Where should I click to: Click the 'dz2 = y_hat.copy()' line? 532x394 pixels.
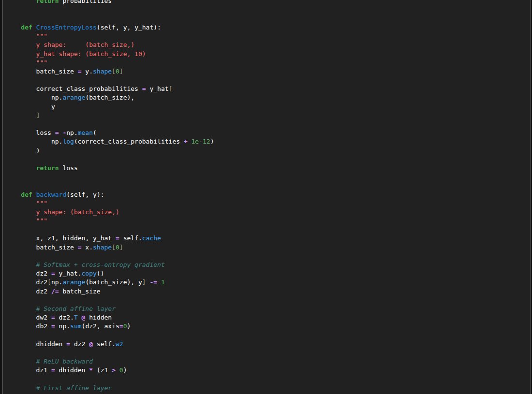(x=70, y=274)
